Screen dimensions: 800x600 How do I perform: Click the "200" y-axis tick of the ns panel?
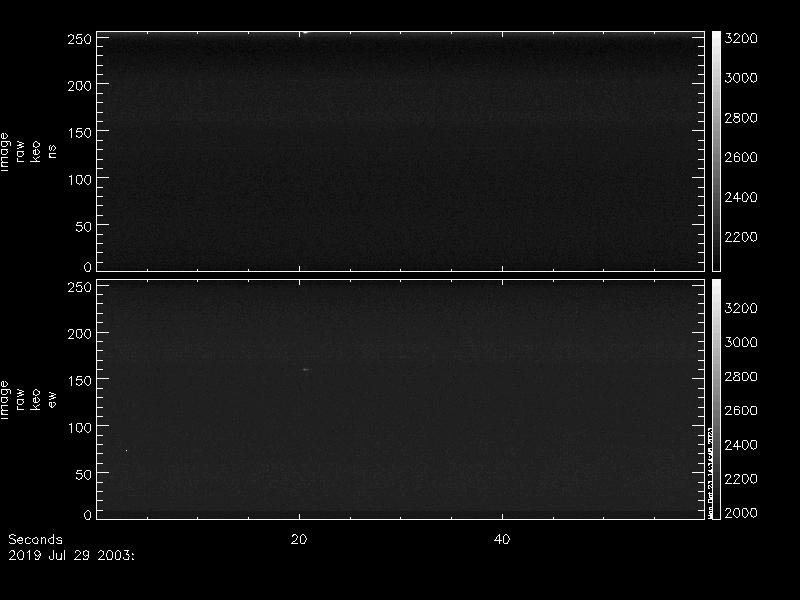(x=80, y=86)
